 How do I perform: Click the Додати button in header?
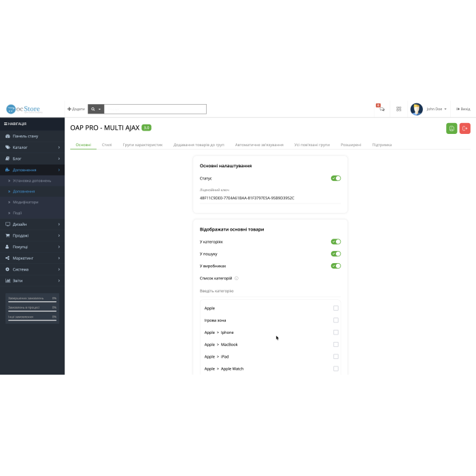point(76,109)
